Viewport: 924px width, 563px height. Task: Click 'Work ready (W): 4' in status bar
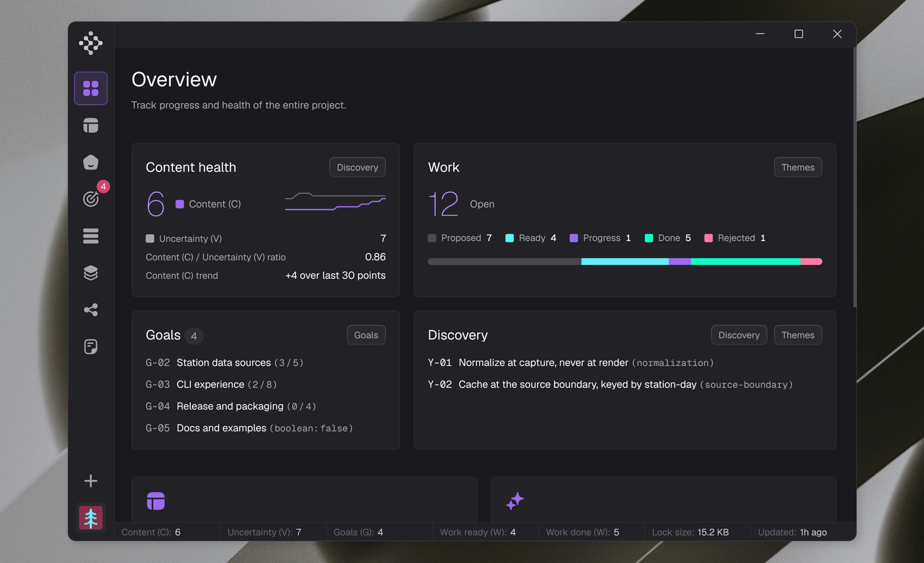(x=478, y=532)
